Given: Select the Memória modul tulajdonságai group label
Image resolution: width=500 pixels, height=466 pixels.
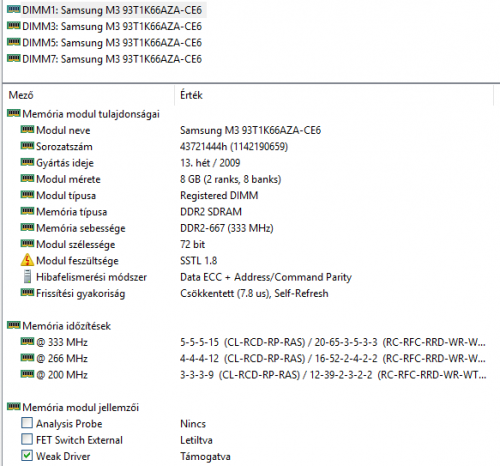Looking at the screenshot, I should [x=91, y=114].
